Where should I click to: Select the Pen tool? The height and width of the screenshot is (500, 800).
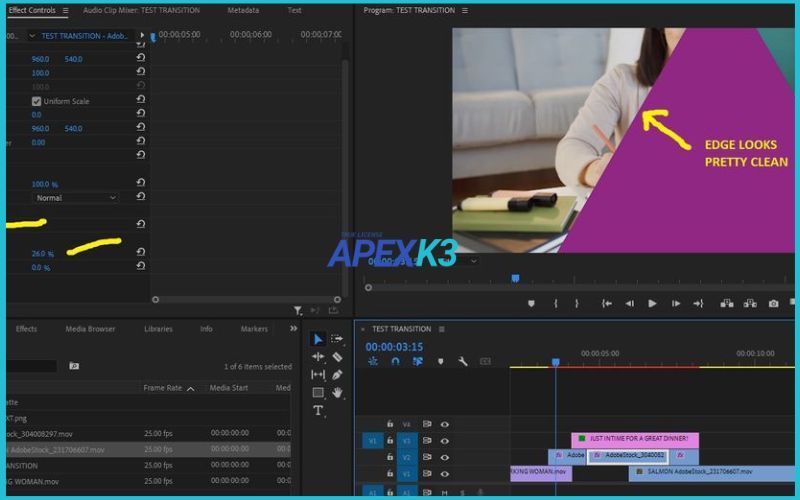point(337,375)
